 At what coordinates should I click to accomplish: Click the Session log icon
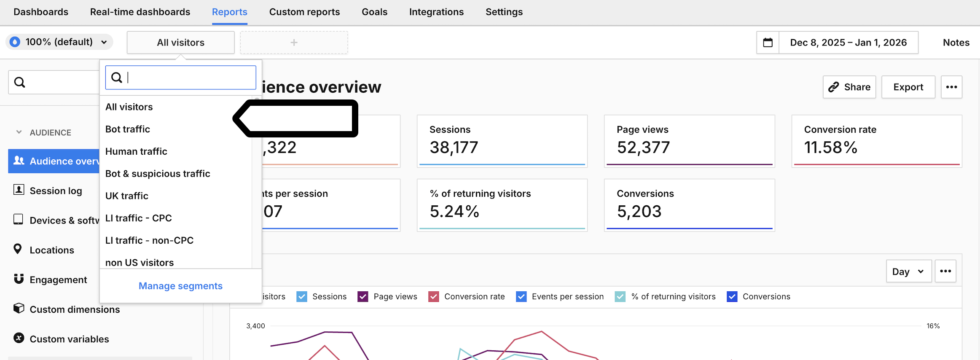(19, 190)
